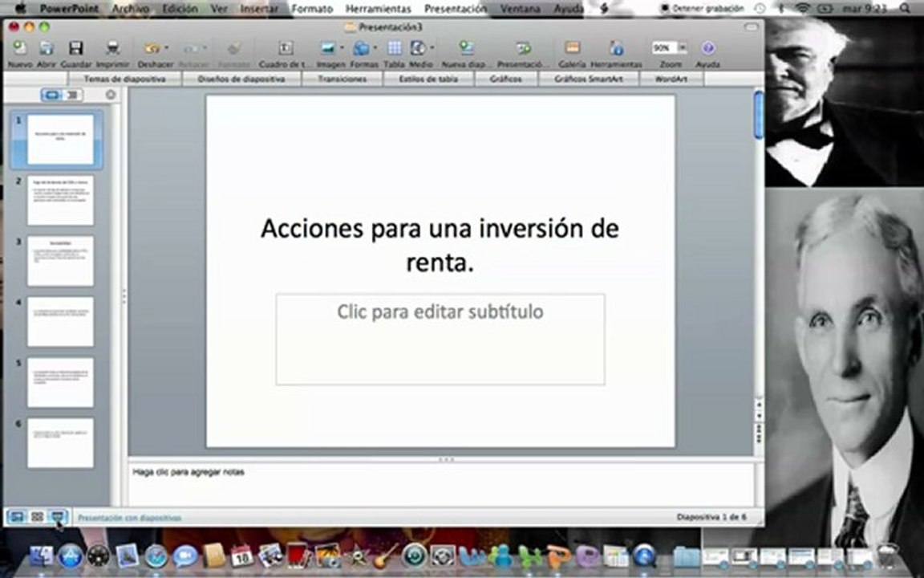Open Safari compass icon in the dock
The image size is (924, 578).
pos(156,556)
